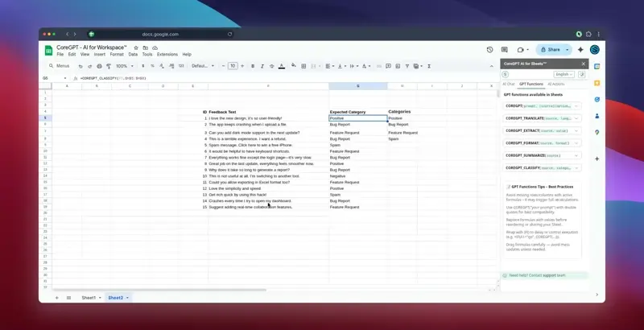Open the Data menu
Viewport: 644px width, 330px height.
tap(133, 54)
